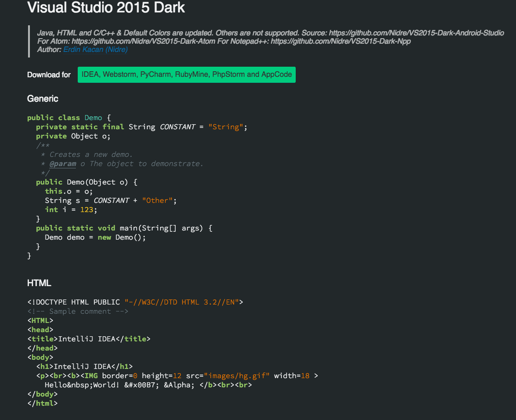Click 'Demo demo = new Demo();' line

coord(96,238)
